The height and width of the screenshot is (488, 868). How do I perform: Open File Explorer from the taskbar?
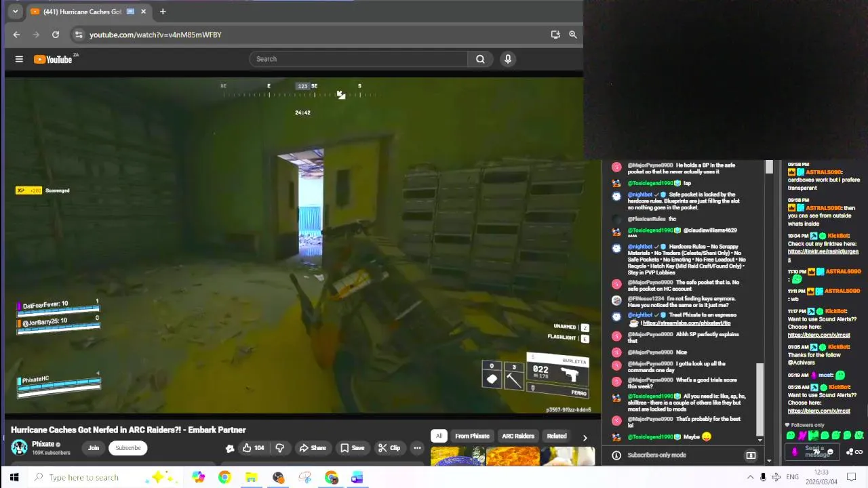pos(251,477)
